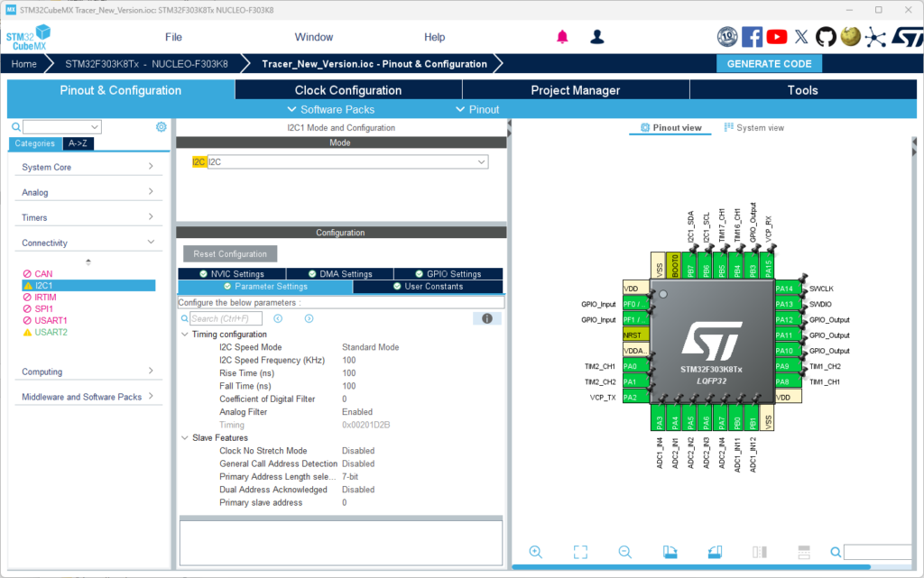Click the STM32CubeMX logo
The height and width of the screenshot is (578, 924).
[x=28, y=38]
